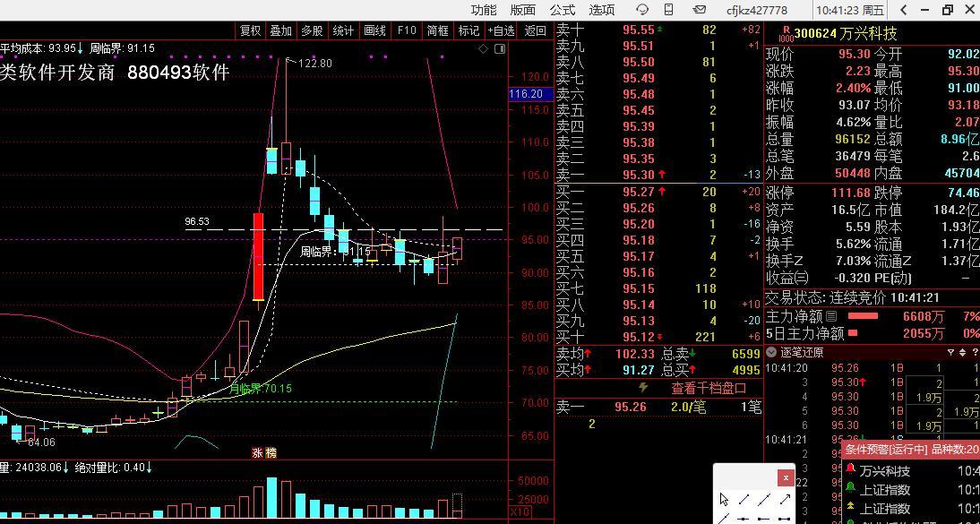Click the 标记 mark toolbar button
This screenshot has width=980, height=524.
469,30
